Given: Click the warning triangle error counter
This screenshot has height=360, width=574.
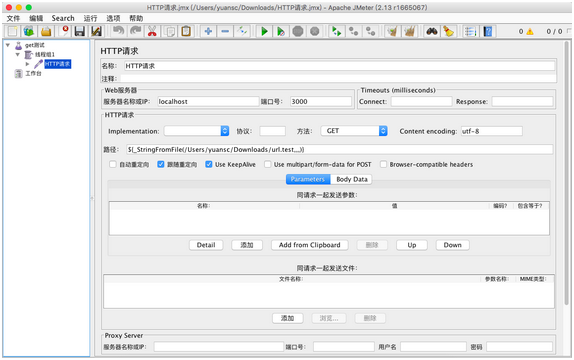Looking at the screenshot, I should click(530, 31).
